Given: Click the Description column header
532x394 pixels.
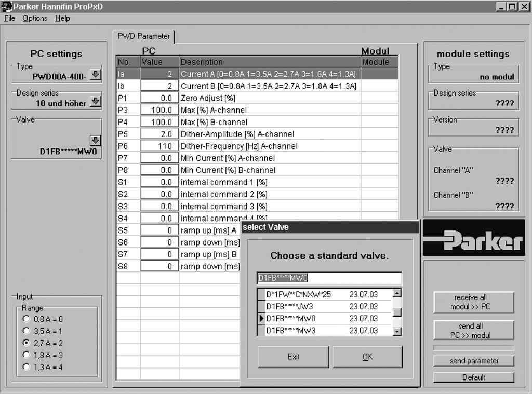Looking at the screenshot, I should coord(270,62).
